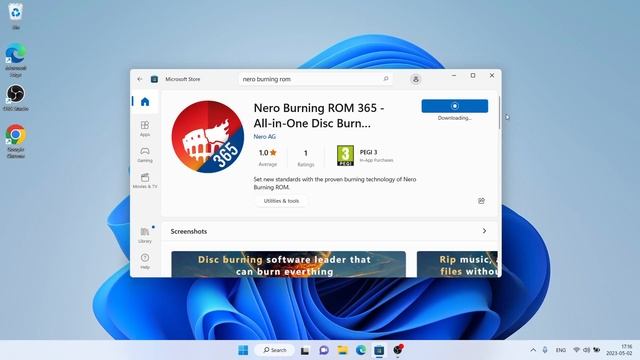Screen dimensions: 640x360
Task: Select OBS Studio desktop shortcut
Action: tap(16, 98)
